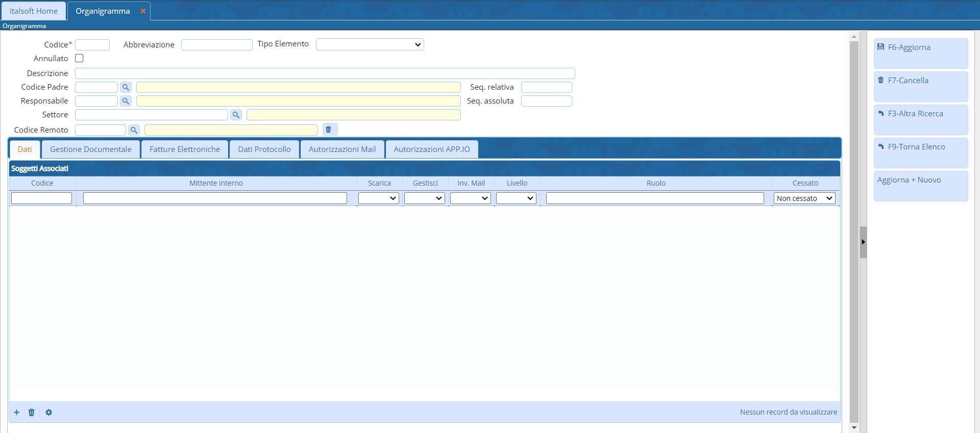Add a new record with plus icon
The width and height of the screenshot is (980, 433).
click(x=17, y=412)
